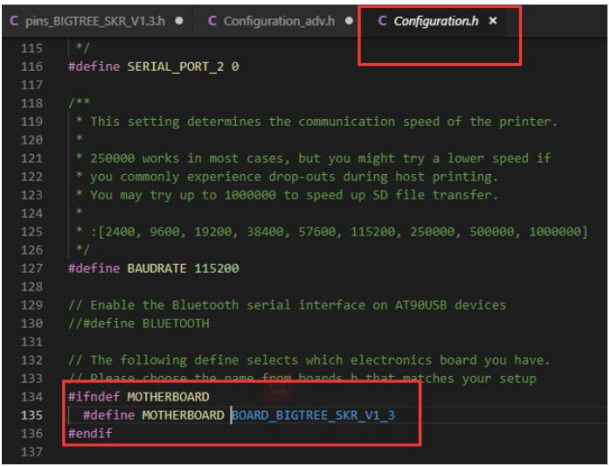Click the C file icon on pins_BIGTREE_SKR_V1.3.h tab

point(14,20)
